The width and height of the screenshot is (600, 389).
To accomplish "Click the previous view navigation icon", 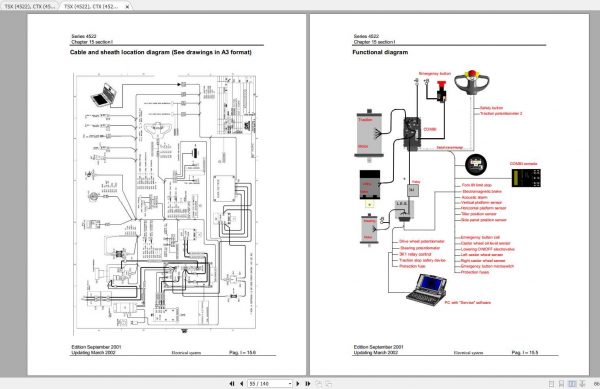I will (318, 383).
